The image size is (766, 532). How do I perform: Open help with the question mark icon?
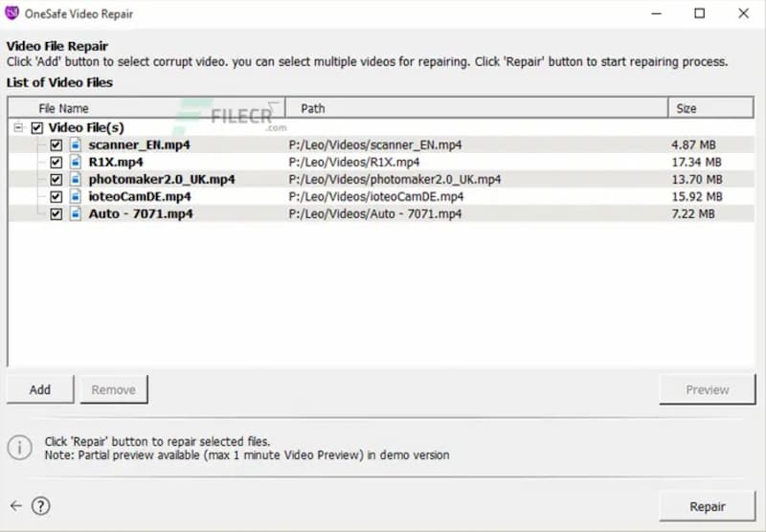[x=40, y=506]
